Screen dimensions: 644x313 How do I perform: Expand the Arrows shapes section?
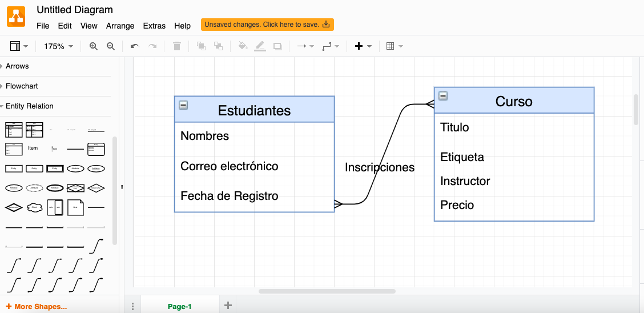(x=17, y=66)
